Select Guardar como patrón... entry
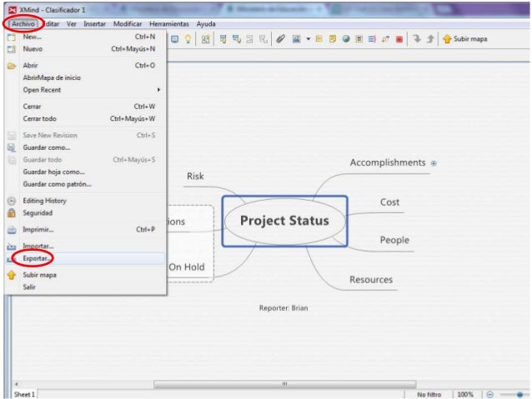The height and width of the screenshot is (399, 532). tap(85, 184)
